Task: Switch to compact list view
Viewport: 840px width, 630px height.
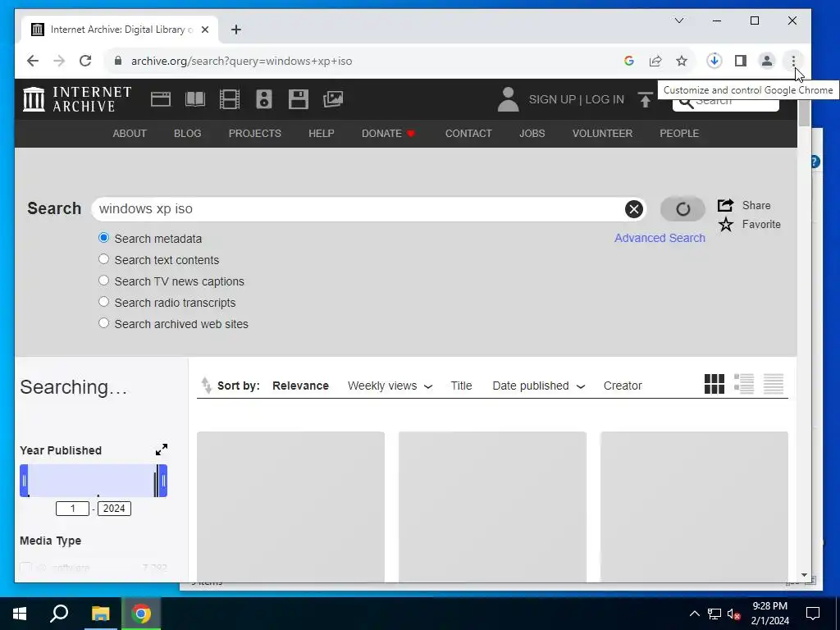Action: [773, 384]
